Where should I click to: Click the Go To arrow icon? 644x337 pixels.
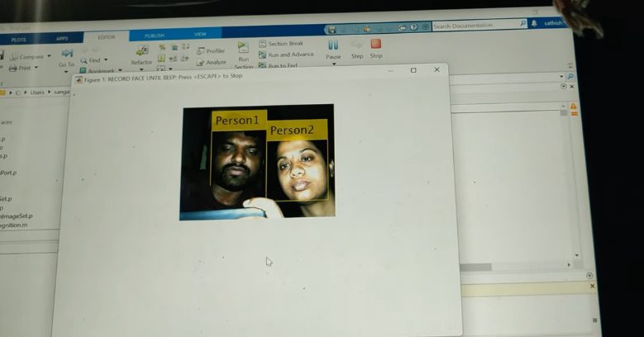(x=67, y=54)
